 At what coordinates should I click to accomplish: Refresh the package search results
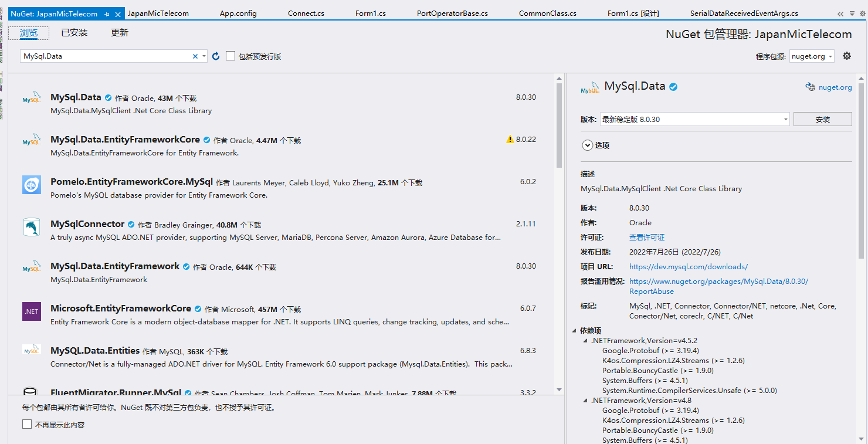point(216,56)
